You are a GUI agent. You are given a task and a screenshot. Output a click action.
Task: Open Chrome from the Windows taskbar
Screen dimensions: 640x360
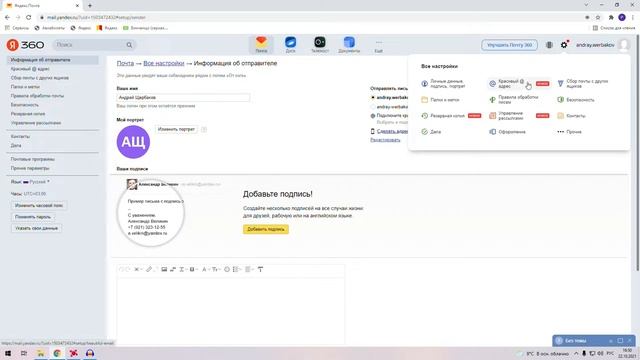57,353
